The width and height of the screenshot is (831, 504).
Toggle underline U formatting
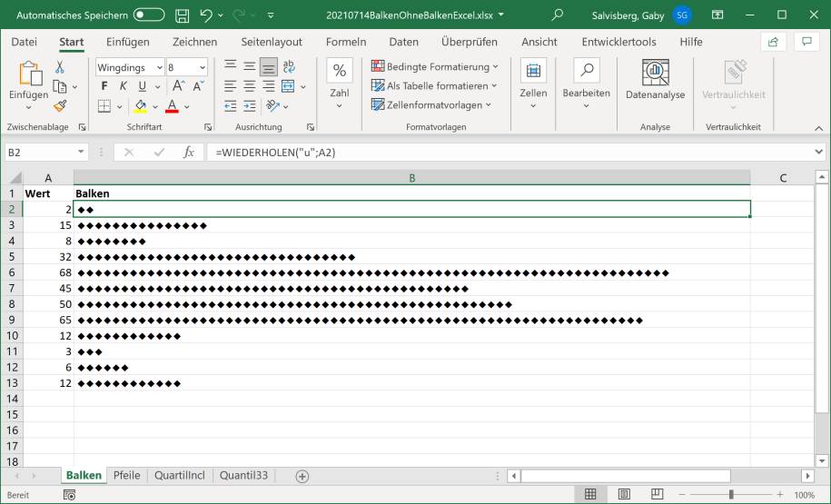(x=142, y=86)
